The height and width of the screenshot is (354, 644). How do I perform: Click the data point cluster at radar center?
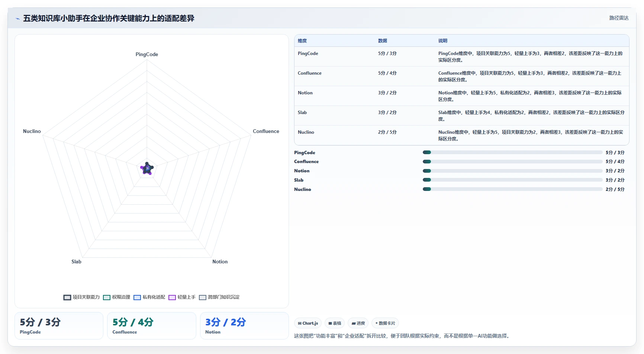[147, 169]
